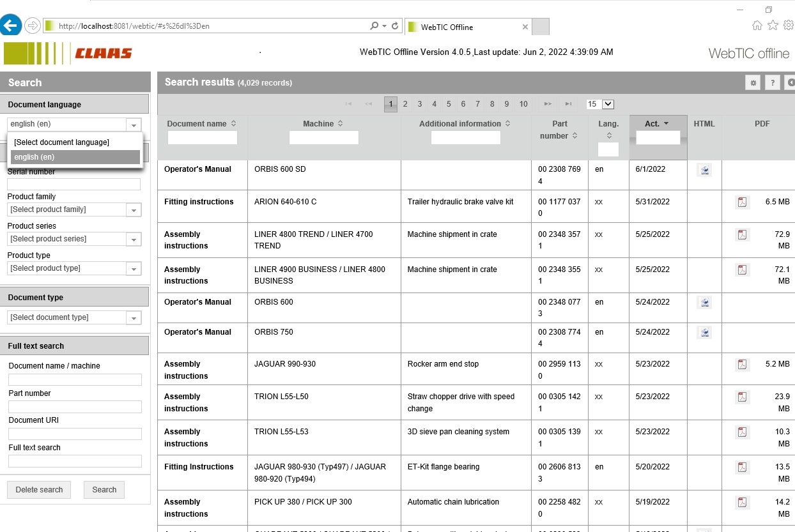The image size is (795, 532).
Task: Choose [Select document language] option
Action: point(75,142)
